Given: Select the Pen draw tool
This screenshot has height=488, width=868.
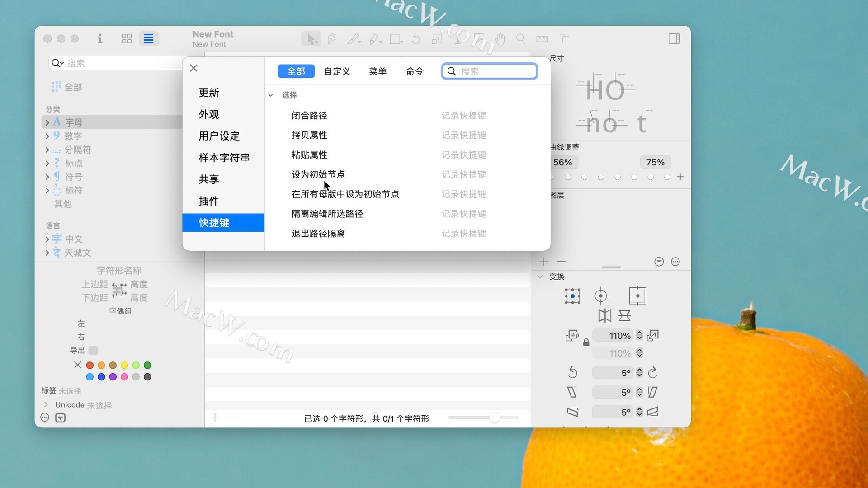Looking at the screenshot, I should point(332,39).
